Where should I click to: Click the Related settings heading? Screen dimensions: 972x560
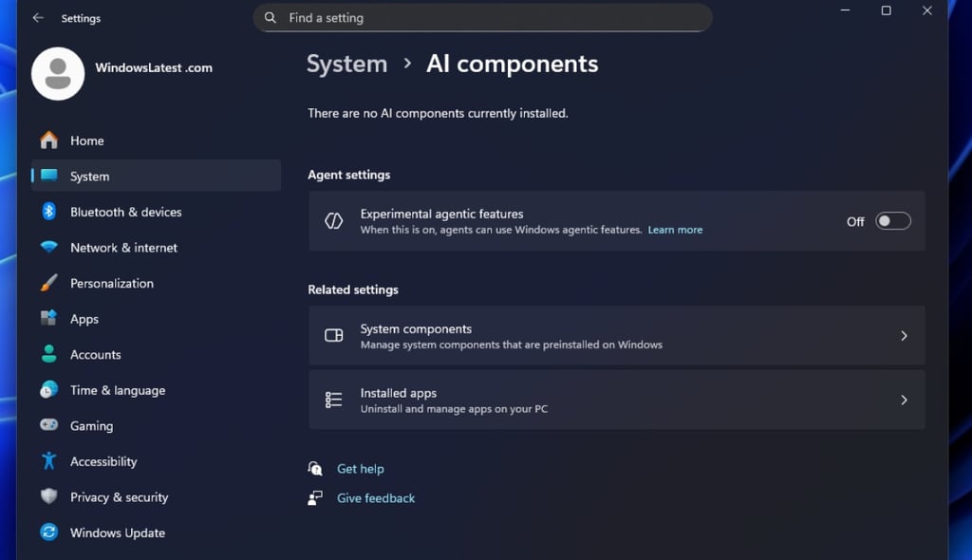[353, 289]
